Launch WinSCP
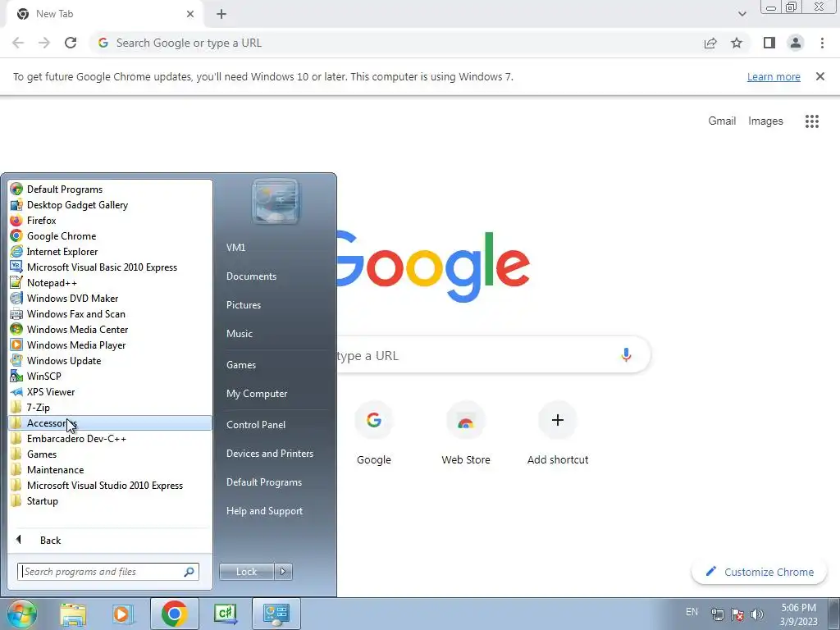 point(110,376)
